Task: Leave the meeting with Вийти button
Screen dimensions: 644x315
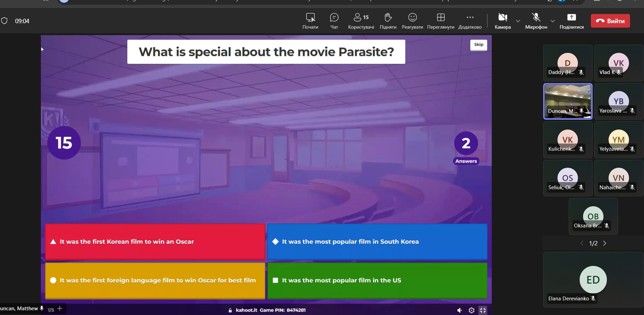Action: tap(610, 21)
